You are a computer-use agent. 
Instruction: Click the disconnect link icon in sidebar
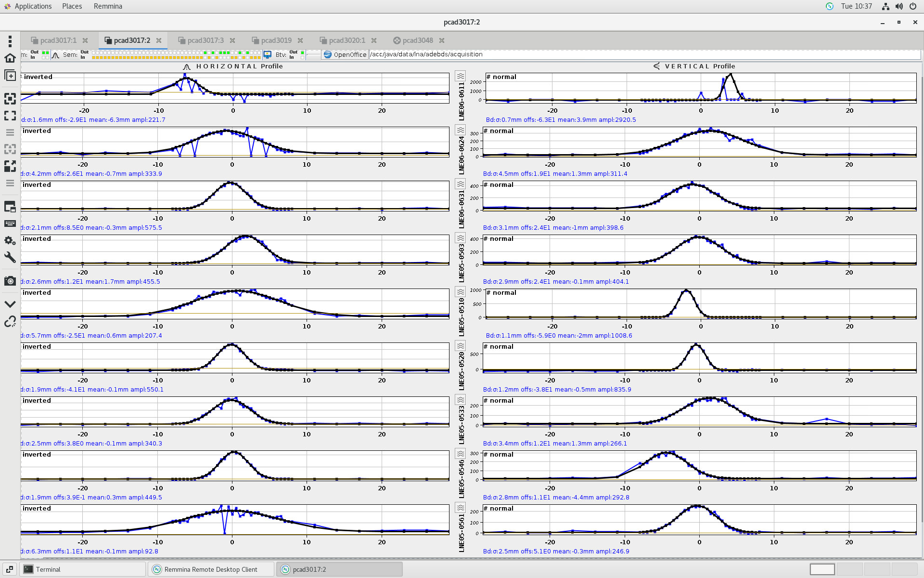click(x=10, y=321)
